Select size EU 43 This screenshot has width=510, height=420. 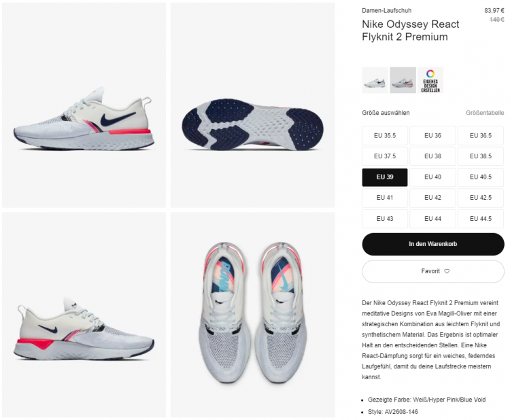coord(385,219)
